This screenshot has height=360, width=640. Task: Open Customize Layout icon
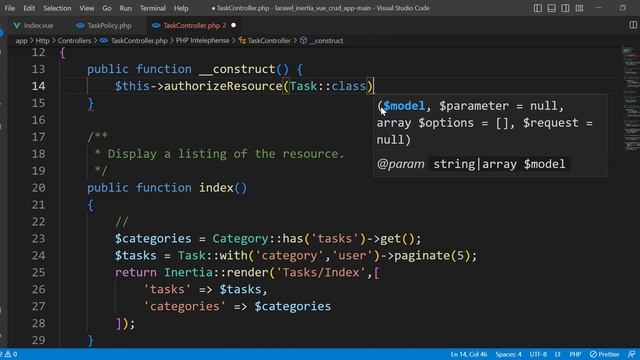(x=579, y=8)
